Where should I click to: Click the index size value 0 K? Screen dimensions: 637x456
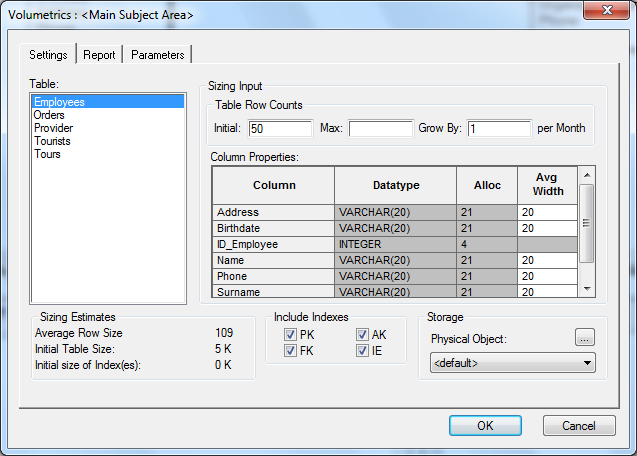[x=223, y=365]
